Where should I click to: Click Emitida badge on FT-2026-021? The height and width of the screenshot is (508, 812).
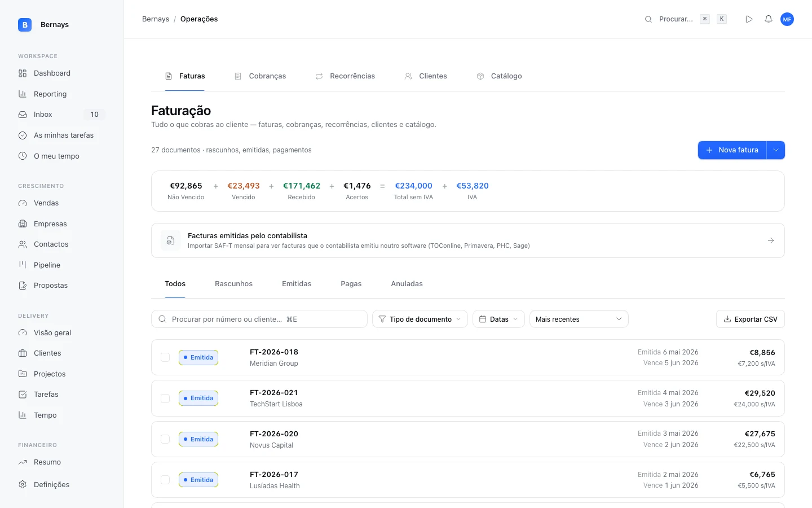click(198, 398)
